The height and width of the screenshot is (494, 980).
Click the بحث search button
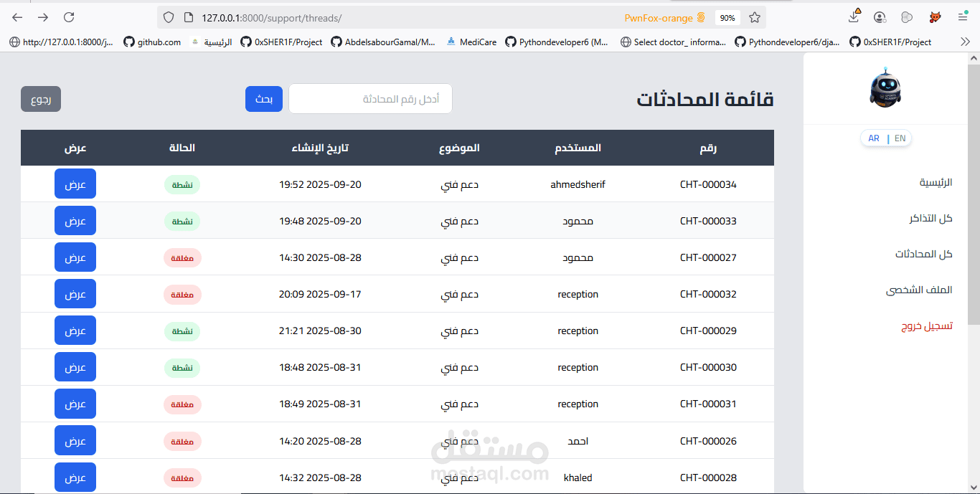264,99
